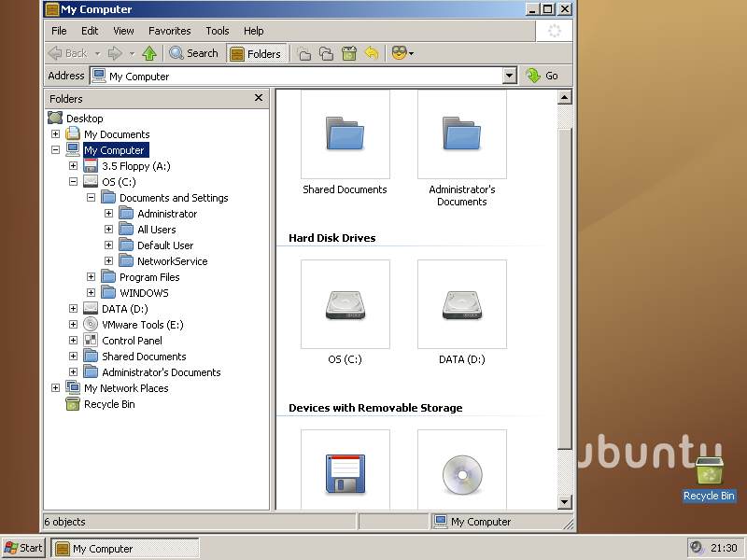The image size is (747, 560).
Task: Click My Computer taskbar button
Action: point(125,549)
